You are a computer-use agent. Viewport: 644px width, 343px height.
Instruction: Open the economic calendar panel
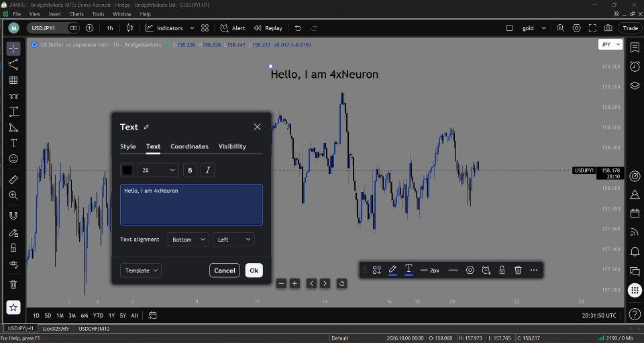coord(635,213)
